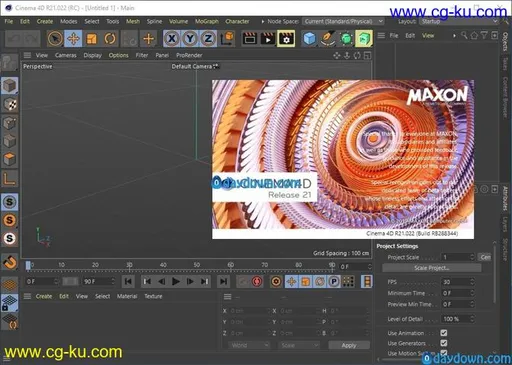
Task: Click frame 50 on the timeline ruler
Action: point(197,265)
